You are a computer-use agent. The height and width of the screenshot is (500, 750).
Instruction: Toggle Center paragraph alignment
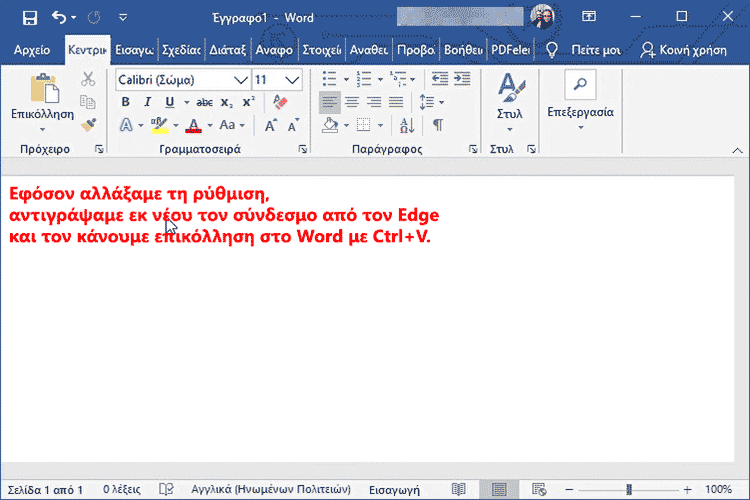click(x=352, y=102)
